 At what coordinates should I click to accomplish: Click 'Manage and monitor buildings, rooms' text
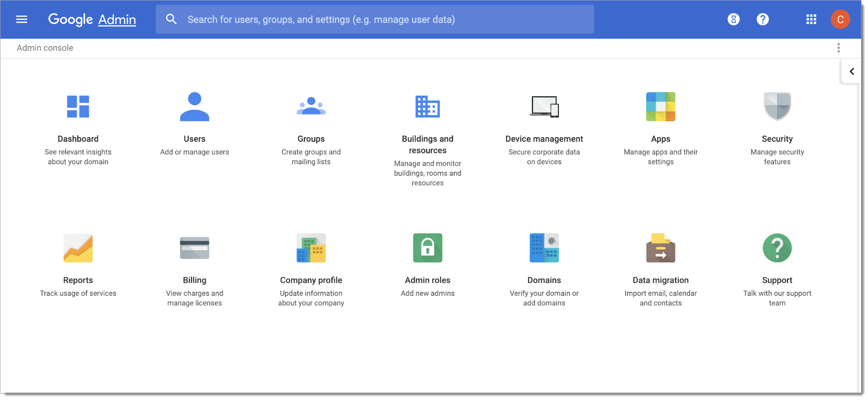click(428, 173)
